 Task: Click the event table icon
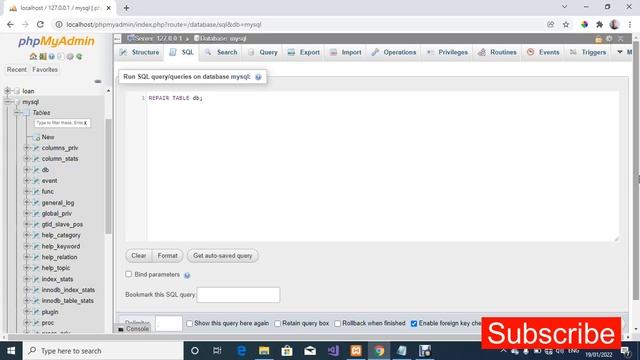(x=36, y=180)
